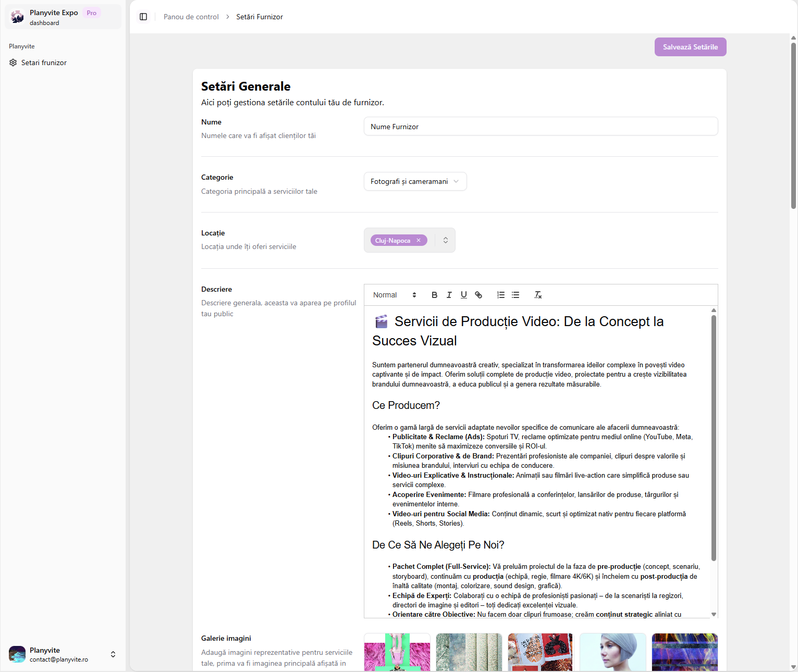The height and width of the screenshot is (672, 798).
Task: Navigate to Panou de control breadcrumb
Action: tap(191, 17)
